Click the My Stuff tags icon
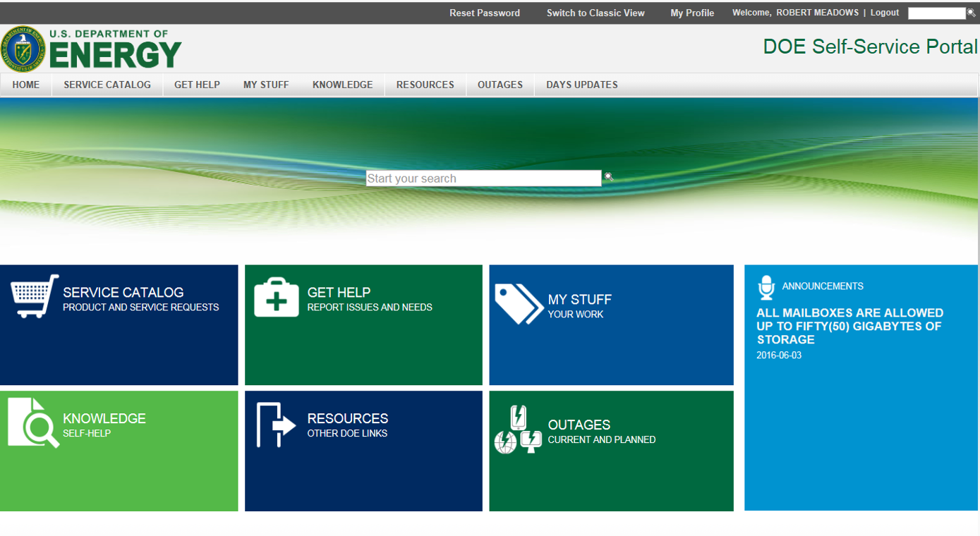980x536 pixels. pos(519,304)
